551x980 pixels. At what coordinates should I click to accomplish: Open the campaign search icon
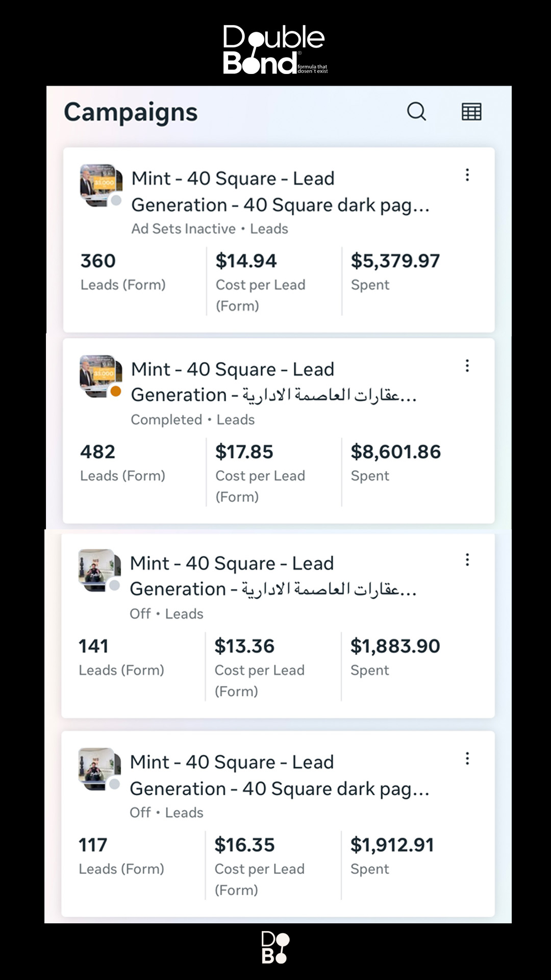click(416, 111)
